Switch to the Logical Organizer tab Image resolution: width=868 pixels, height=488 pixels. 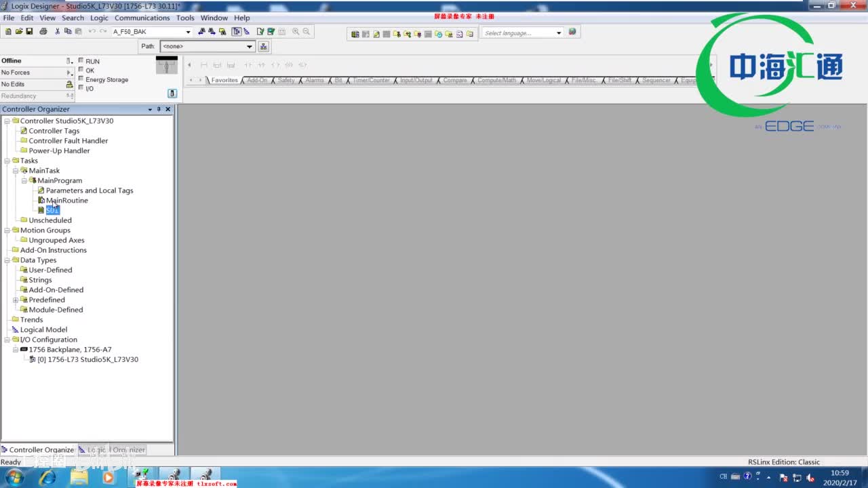(112, 449)
